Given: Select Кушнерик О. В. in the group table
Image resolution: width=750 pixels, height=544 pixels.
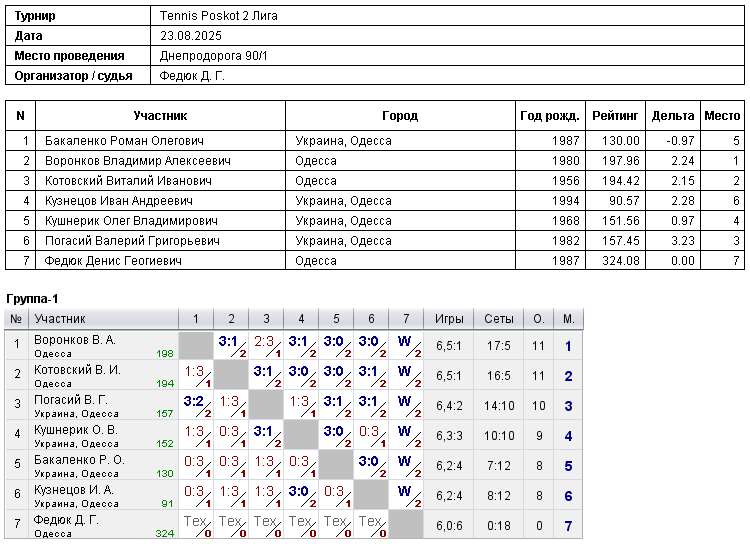Looking at the screenshot, I should 76,430.
